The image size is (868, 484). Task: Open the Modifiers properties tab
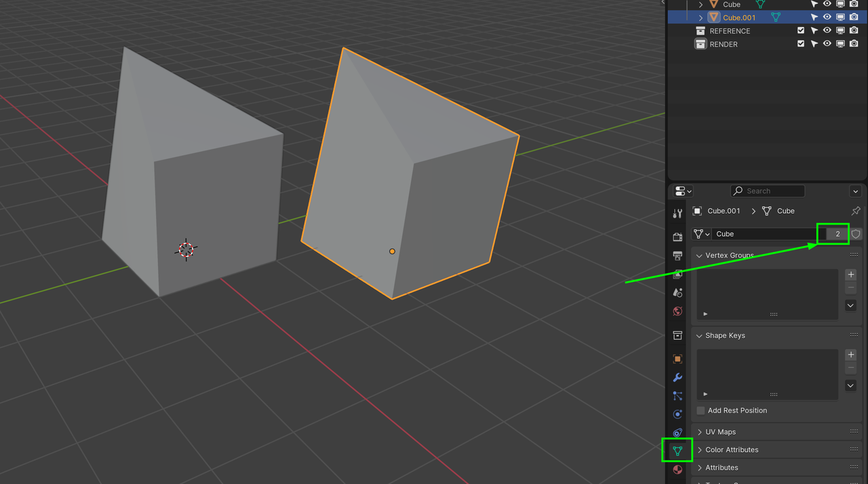[677, 378]
